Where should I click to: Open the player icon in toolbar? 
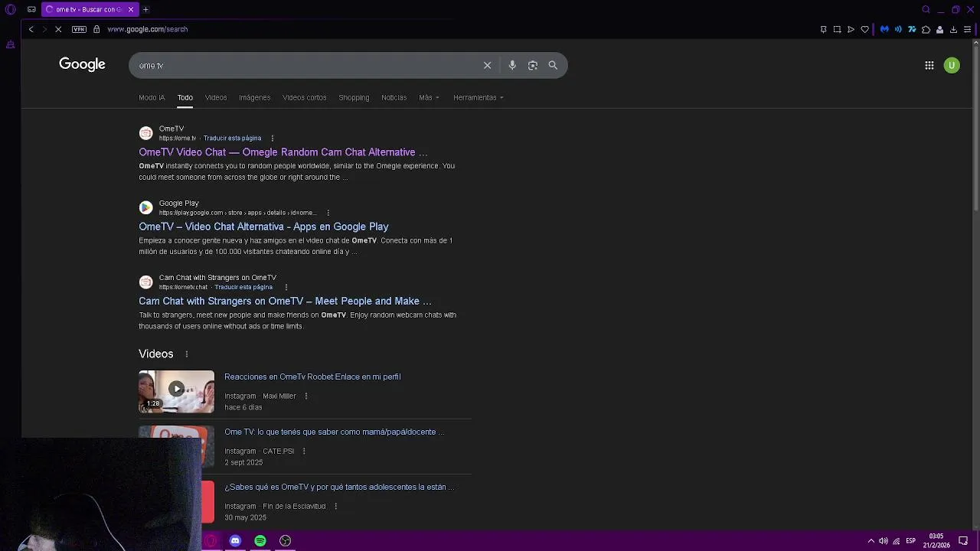[851, 29]
